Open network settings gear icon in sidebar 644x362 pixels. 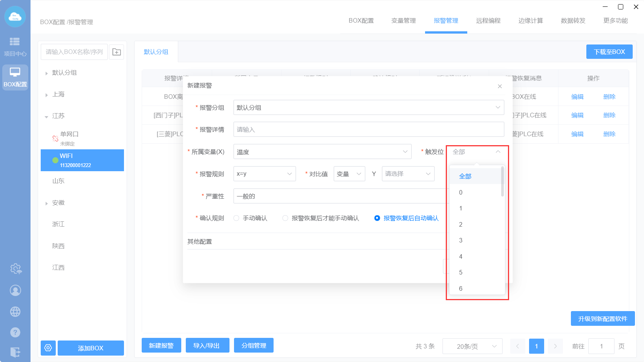[x=15, y=269]
